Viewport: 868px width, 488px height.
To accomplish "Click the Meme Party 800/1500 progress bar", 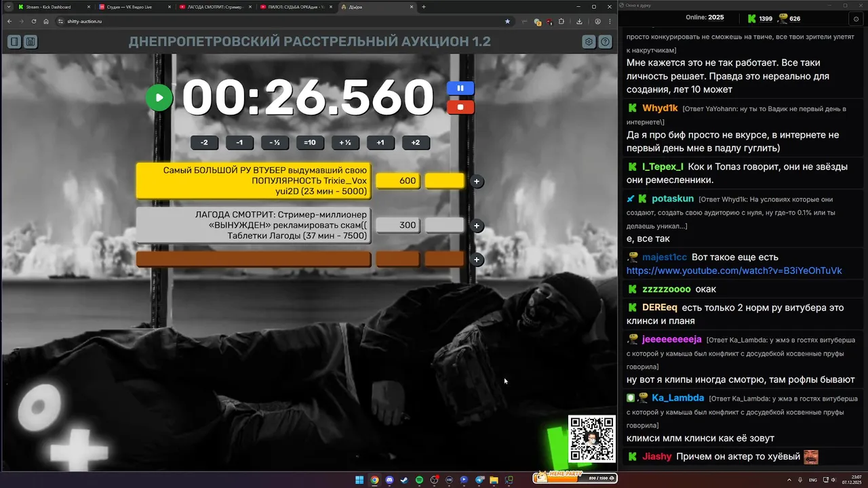I will click(575, 477).
